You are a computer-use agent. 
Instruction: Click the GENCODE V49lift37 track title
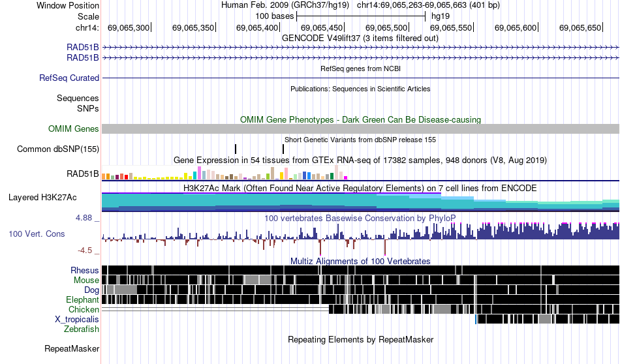360,38
